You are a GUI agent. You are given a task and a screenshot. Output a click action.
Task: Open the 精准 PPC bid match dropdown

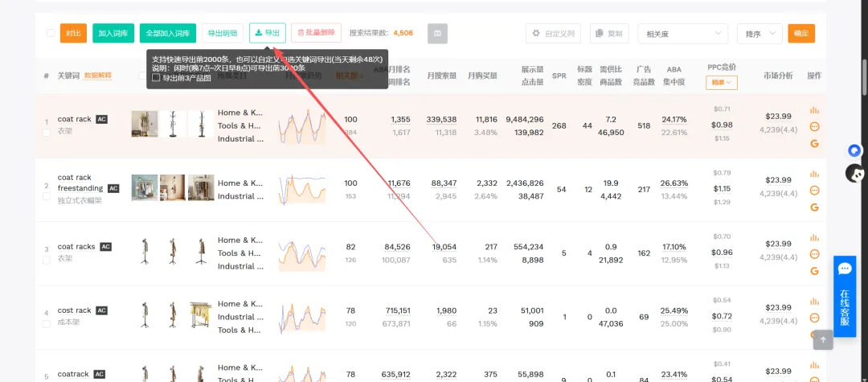click(x=721, y=83)
